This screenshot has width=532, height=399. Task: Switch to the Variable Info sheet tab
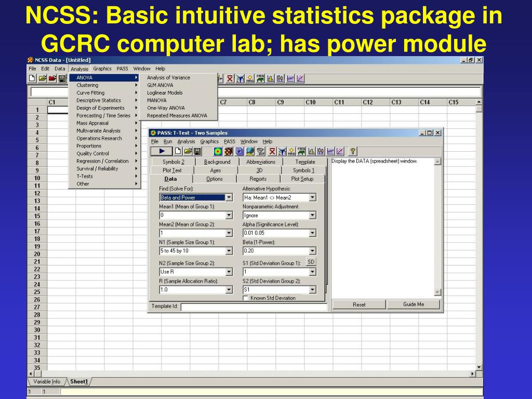click(x=47, y=381)
